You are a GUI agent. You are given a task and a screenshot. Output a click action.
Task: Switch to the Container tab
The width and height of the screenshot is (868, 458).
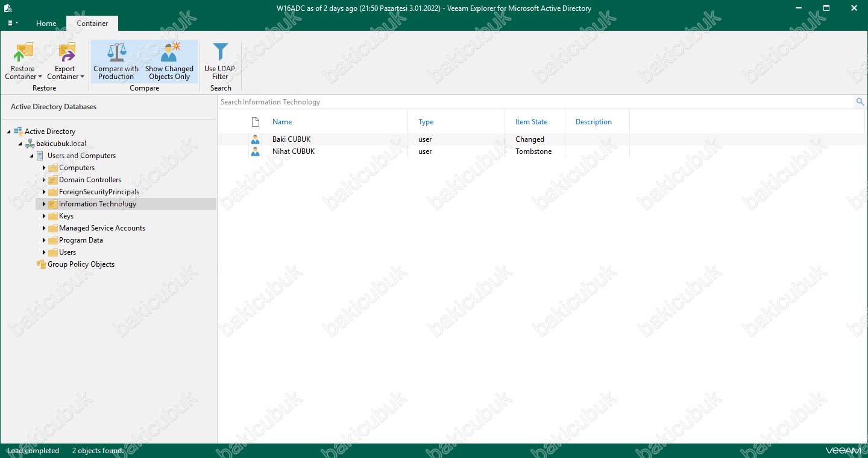coord(92,24)
